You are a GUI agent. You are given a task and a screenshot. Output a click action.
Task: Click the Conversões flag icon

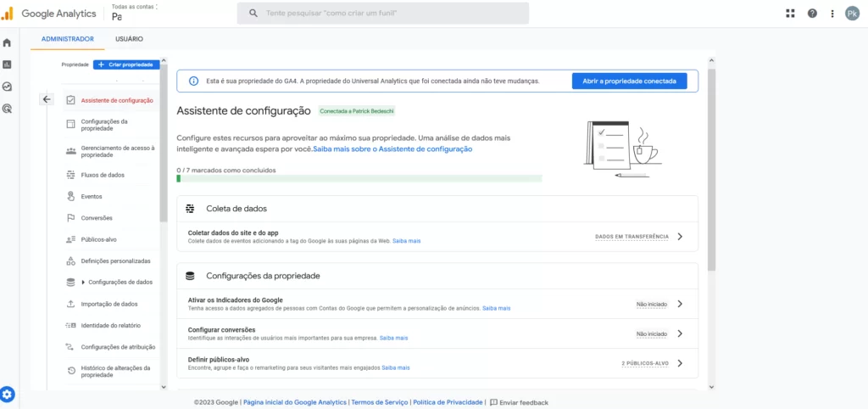70,218
